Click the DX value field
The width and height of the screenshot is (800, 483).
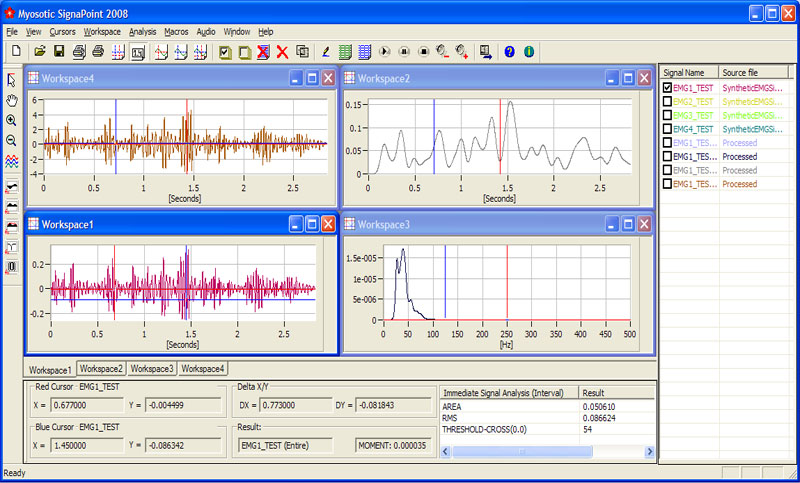[295, 405]
